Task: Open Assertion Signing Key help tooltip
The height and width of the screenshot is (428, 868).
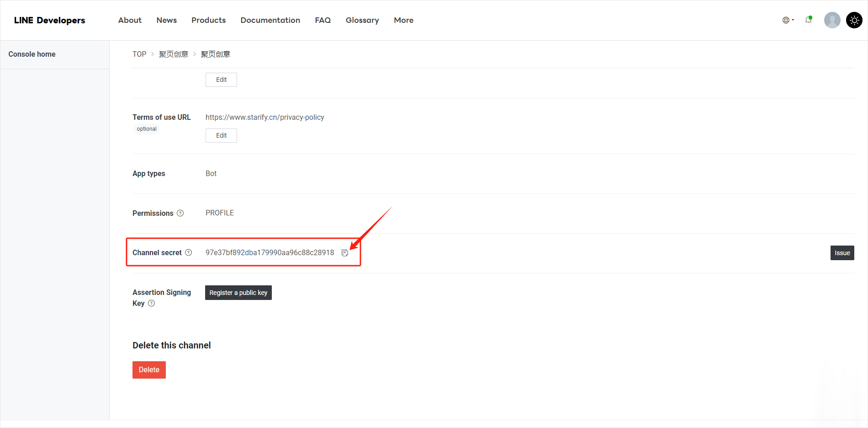Action: (152, 303)
